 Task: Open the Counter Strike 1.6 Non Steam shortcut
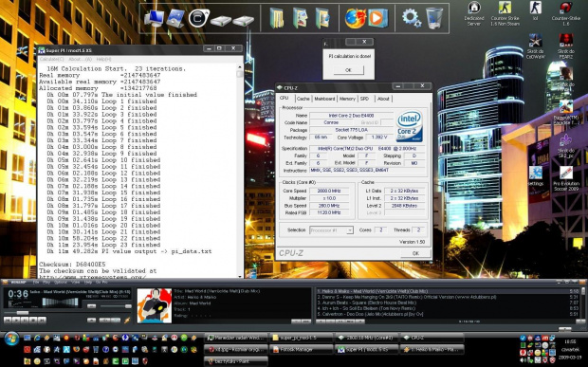click(505, 13)
